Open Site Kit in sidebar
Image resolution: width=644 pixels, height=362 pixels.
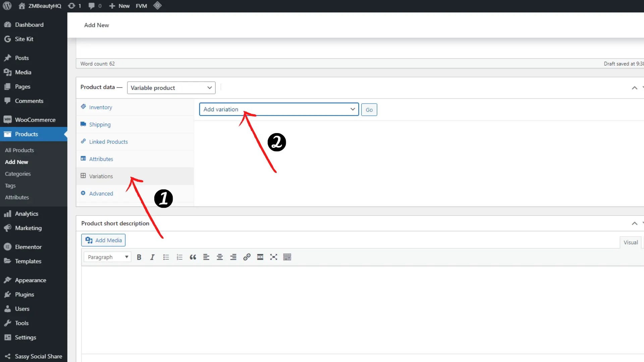point(34,39)
